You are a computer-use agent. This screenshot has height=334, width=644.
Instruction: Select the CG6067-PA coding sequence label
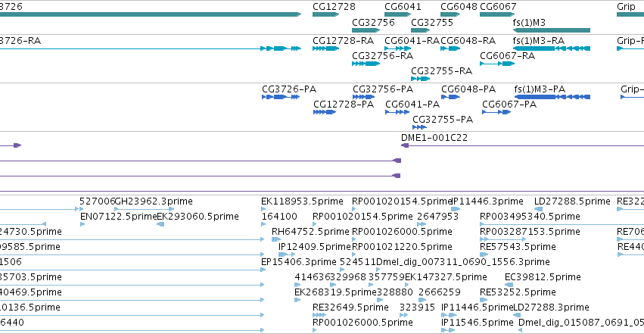509,105
